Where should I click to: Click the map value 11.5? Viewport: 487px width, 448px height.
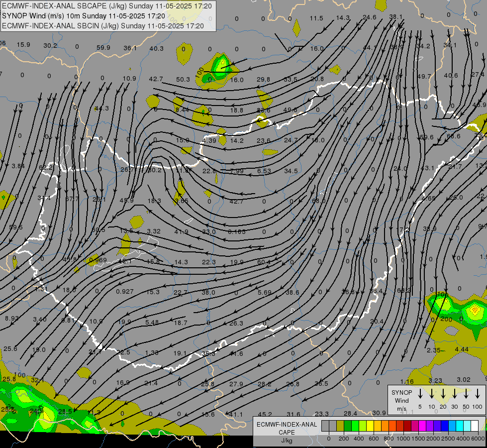(316, 18)
